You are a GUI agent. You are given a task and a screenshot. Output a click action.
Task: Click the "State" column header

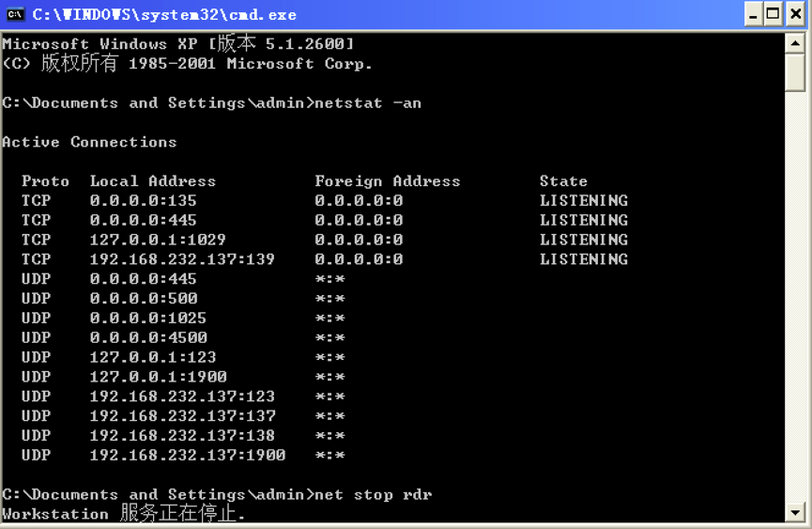(563, 181)
